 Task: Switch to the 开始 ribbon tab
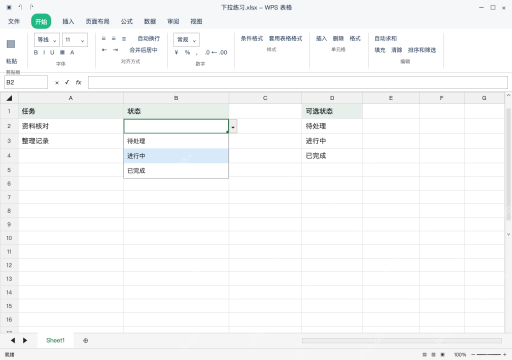point(41,21)
